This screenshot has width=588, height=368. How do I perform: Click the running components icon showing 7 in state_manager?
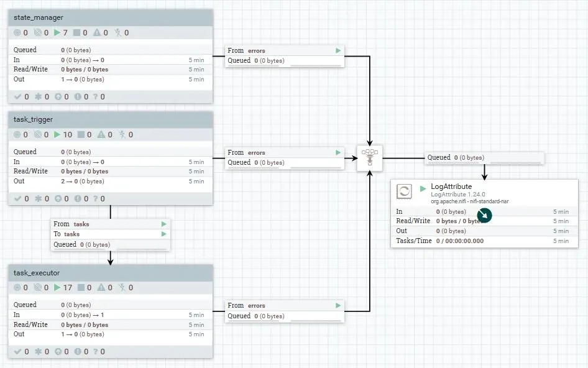point(57,33)
